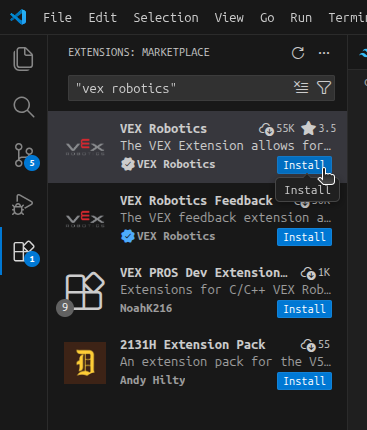Viewport: 367px width, 430px height.
Task: Open the Explorer view in activity bar
Action: (23, 59)
